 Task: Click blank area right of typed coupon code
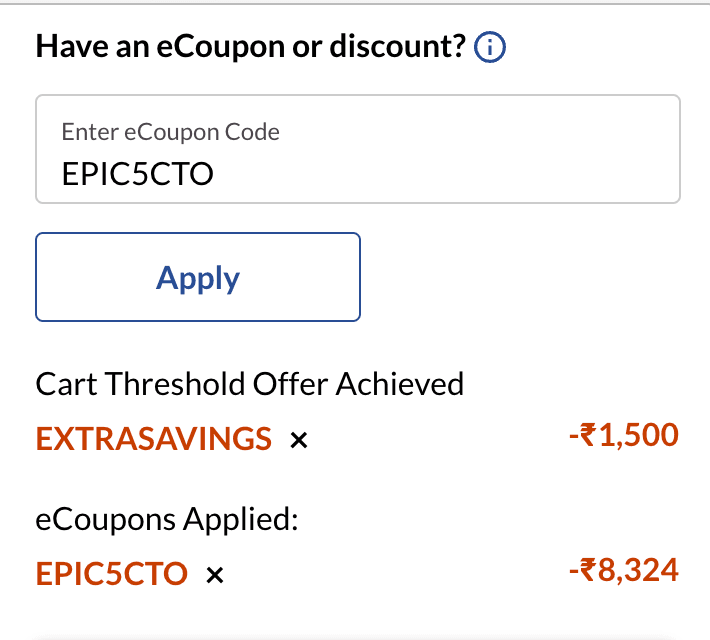click(450, 174)
